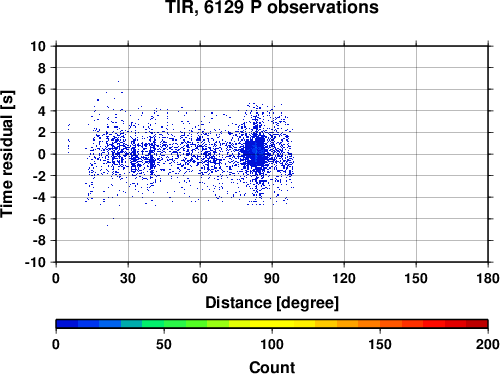
Task: Click the isolated data points near 5 degrees
Action: pos(69,138)
